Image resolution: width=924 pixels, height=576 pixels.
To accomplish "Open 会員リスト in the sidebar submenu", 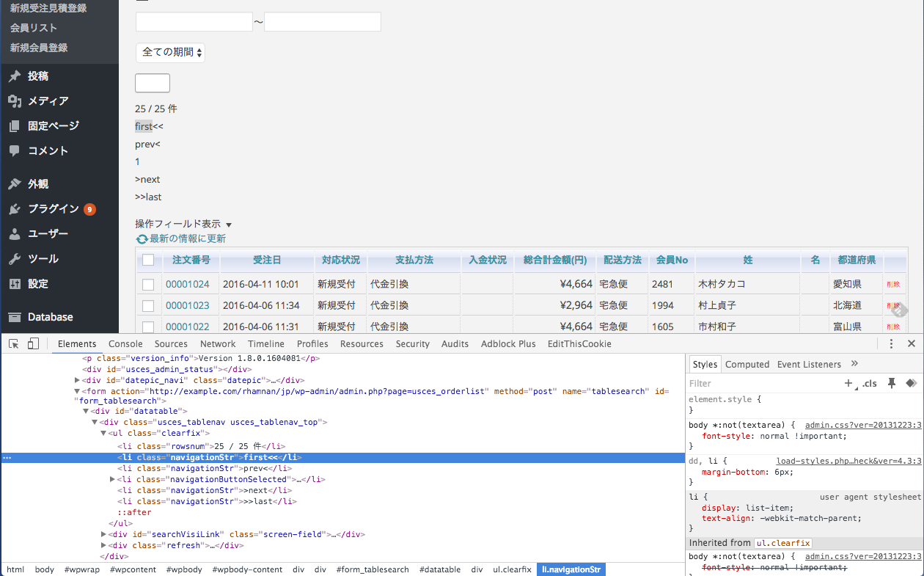I will 34,28.
